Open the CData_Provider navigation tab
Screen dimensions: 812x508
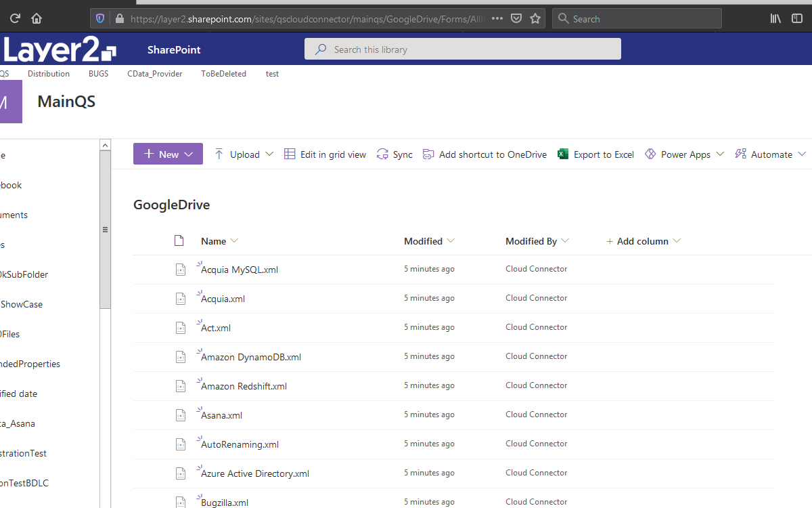tap(155, 74)
